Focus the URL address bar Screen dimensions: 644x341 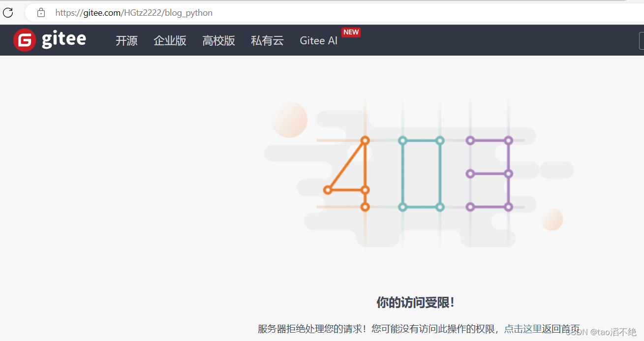pyautogui.click(x=335, y=13)
